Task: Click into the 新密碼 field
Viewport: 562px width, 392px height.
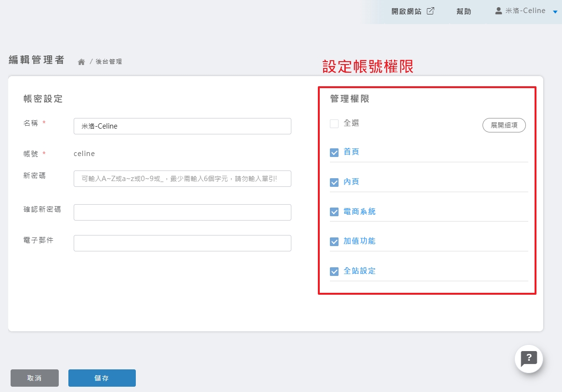Action: click(x=182, y=178)
